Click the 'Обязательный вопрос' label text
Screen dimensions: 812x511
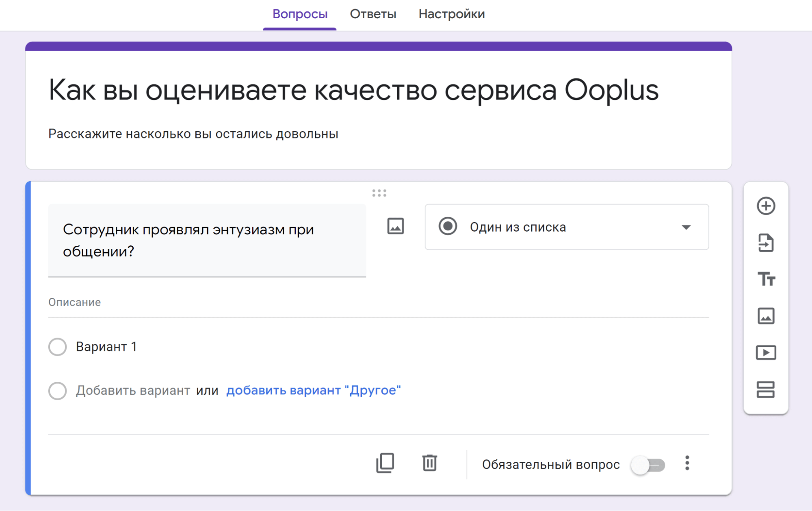[x=551, y=465]
